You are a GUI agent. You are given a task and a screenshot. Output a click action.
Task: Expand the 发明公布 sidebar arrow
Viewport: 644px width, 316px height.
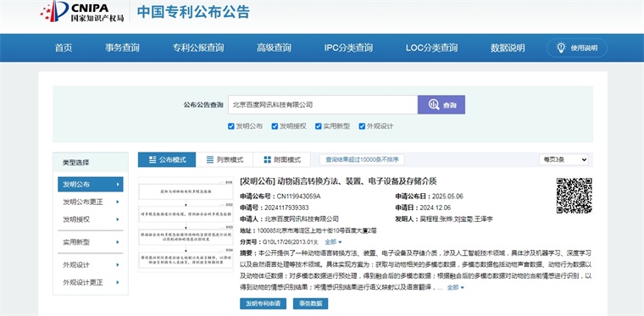[118, 185]
